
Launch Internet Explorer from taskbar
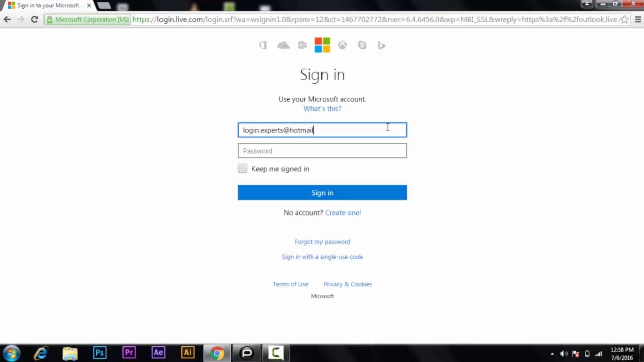[41, 353]
